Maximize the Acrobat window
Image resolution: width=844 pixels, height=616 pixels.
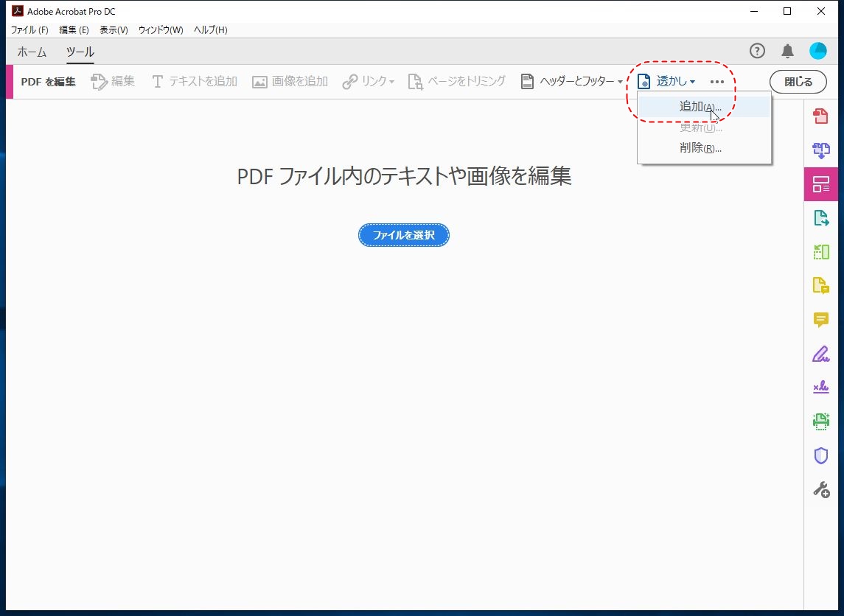pyautogui.click(x=787, y=11)
